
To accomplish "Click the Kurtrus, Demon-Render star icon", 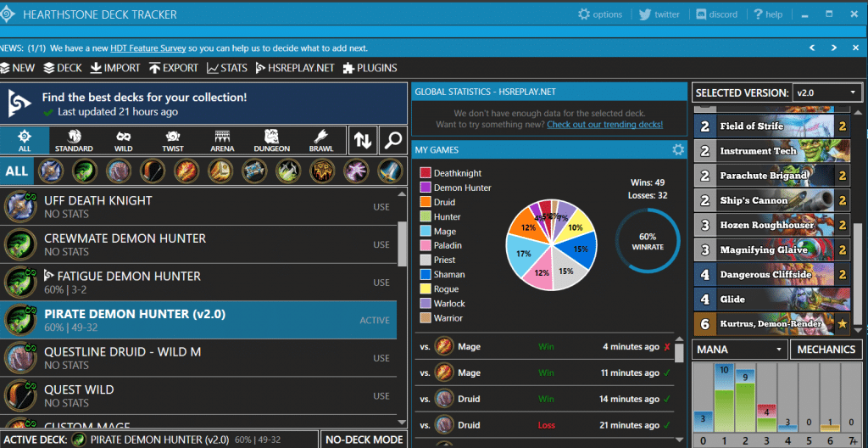I will pyautogui.click(x=842, y=324).
